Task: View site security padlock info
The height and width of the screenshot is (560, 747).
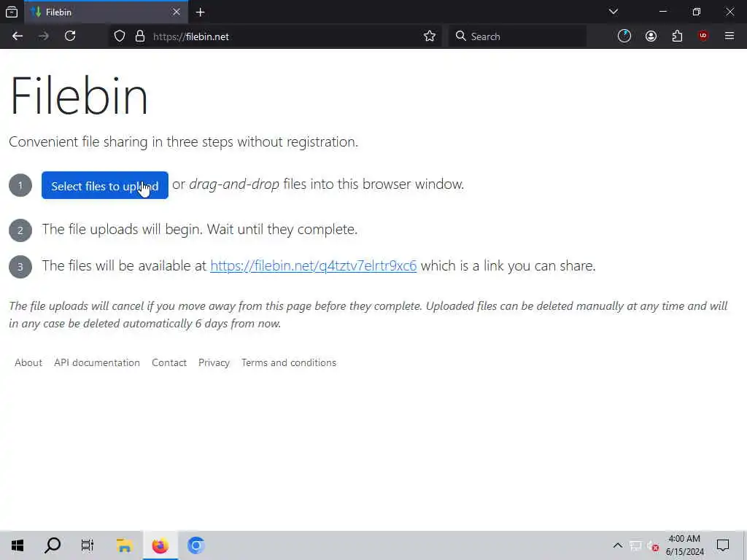Action: tap(140, 36)
